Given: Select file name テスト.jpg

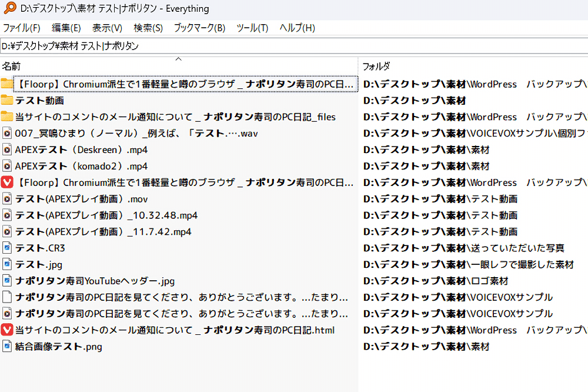Looking at the screenshot, I should 39,265.
